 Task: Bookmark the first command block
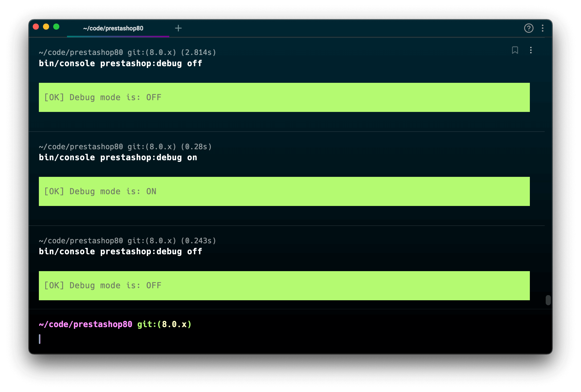(x=515, y=50)
